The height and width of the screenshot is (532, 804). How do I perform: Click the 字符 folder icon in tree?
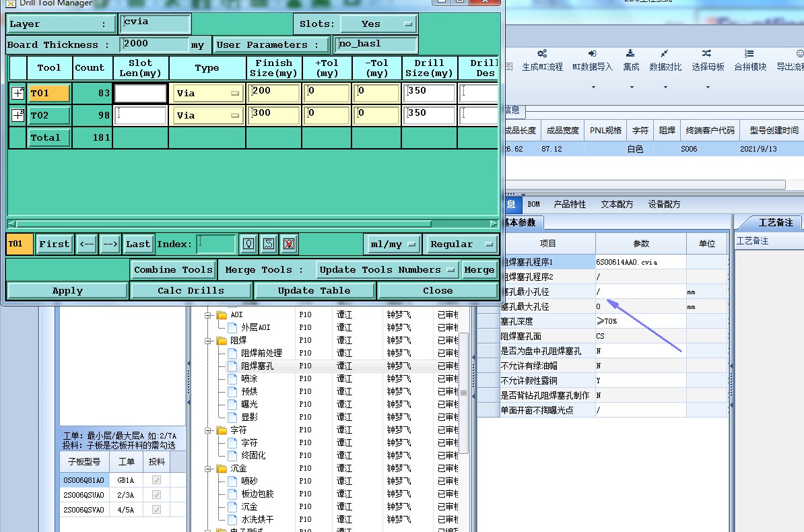tap(222, 430)
